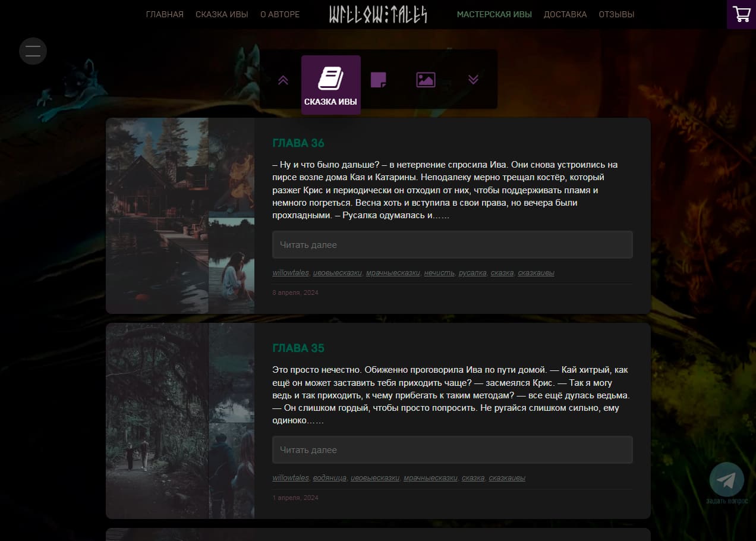Go to the Главная menu item

tap(165, 14)
